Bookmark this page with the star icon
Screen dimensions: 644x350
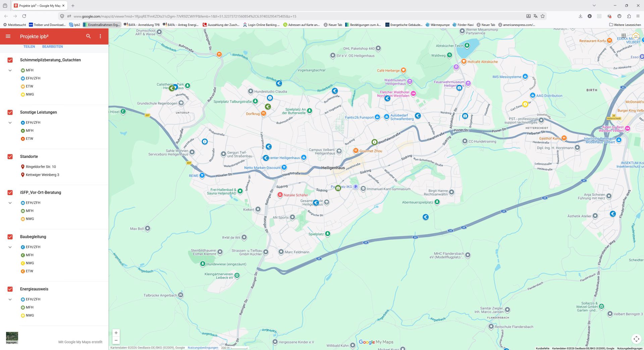point(543,16)
